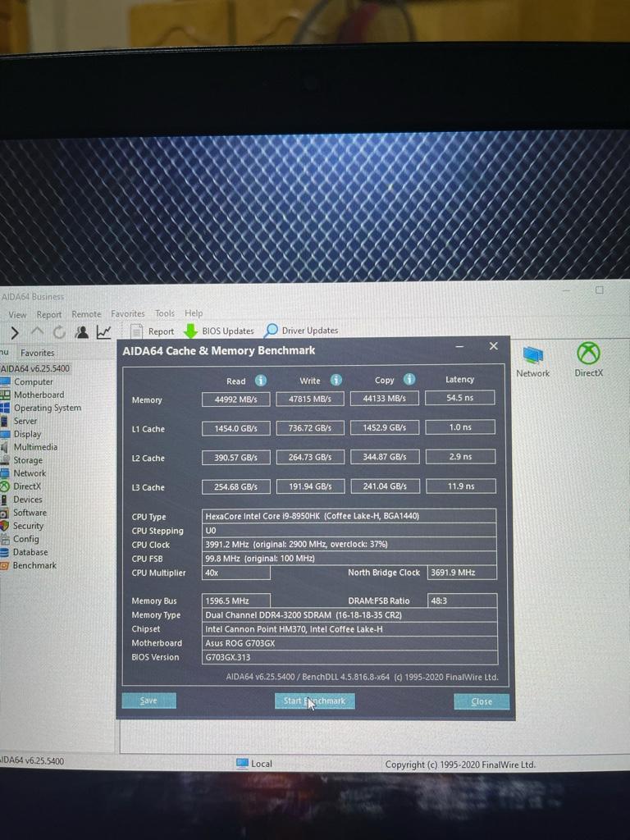Open Driver Updates from toolbar
This screenshot has height=840, width=630.
coord(302,330)
